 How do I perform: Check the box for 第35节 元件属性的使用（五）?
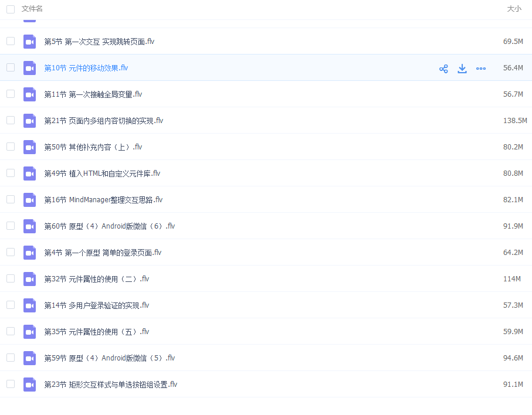tap(11, 331)
